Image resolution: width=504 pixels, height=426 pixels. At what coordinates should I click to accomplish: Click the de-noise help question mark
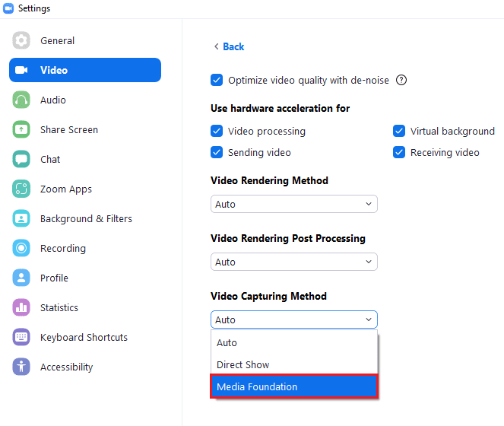click(401, 80)
